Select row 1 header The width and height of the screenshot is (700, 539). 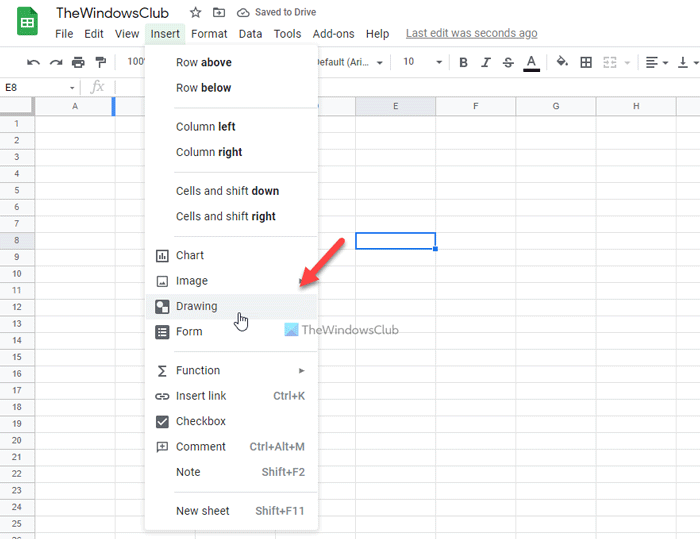[17, 124]
